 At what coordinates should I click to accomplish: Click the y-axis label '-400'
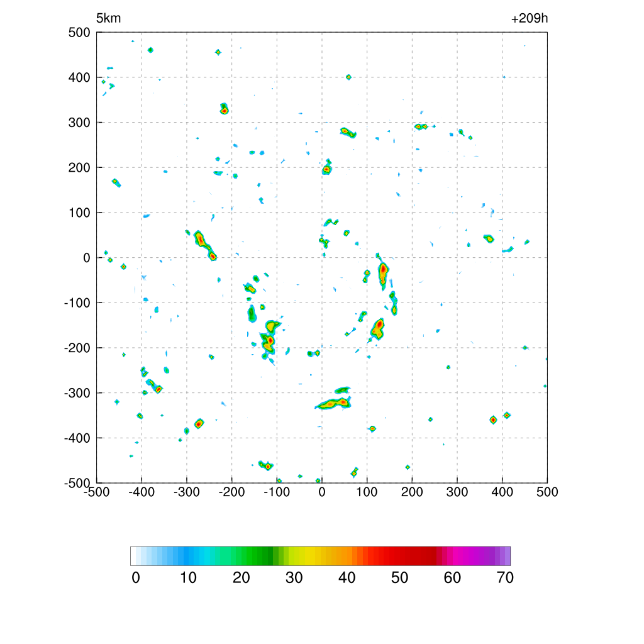[x=77, y=438]
